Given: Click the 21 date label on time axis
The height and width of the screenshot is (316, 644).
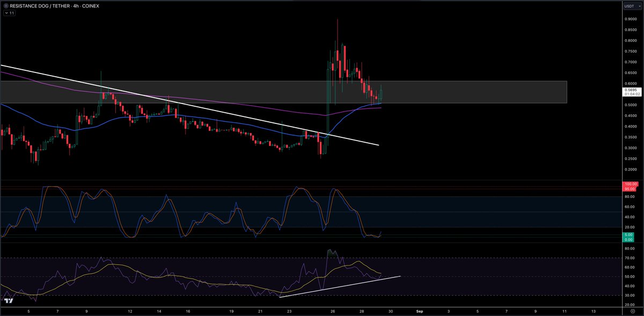Looking at the screenshot, I should point(260,311).
